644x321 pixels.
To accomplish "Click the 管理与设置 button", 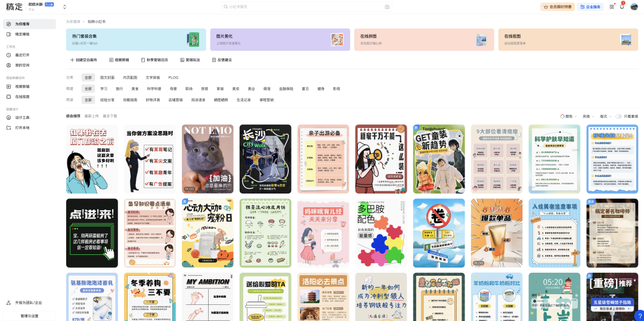I will (30, 316).
